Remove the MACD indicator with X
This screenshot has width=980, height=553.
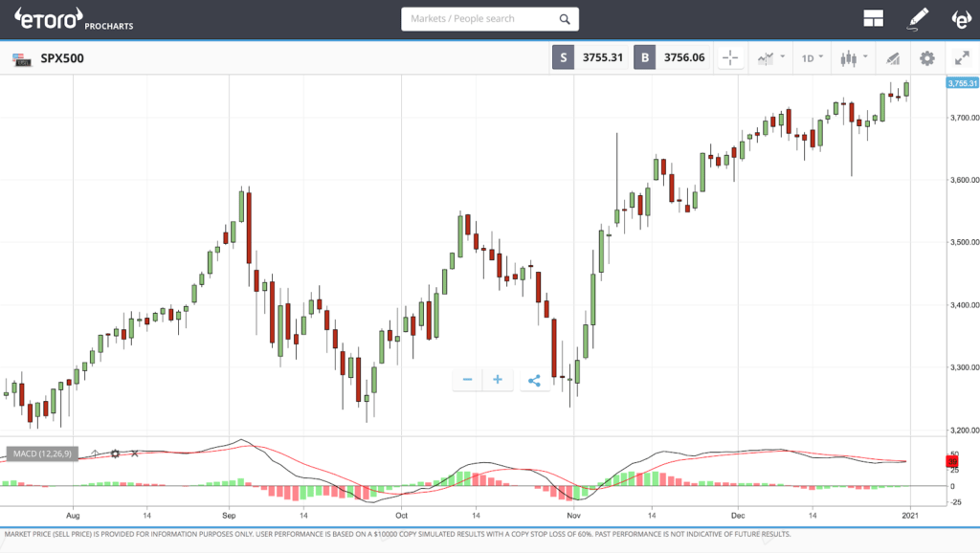[x=134, y=453]
